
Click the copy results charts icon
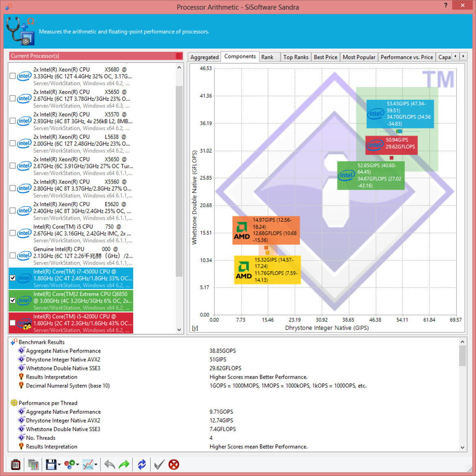point(33,465)
